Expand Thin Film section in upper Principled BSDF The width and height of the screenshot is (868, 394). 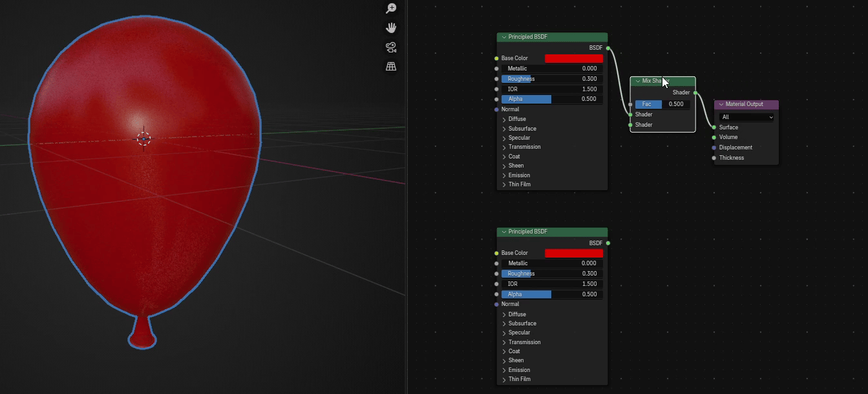[x=504, y=184]
